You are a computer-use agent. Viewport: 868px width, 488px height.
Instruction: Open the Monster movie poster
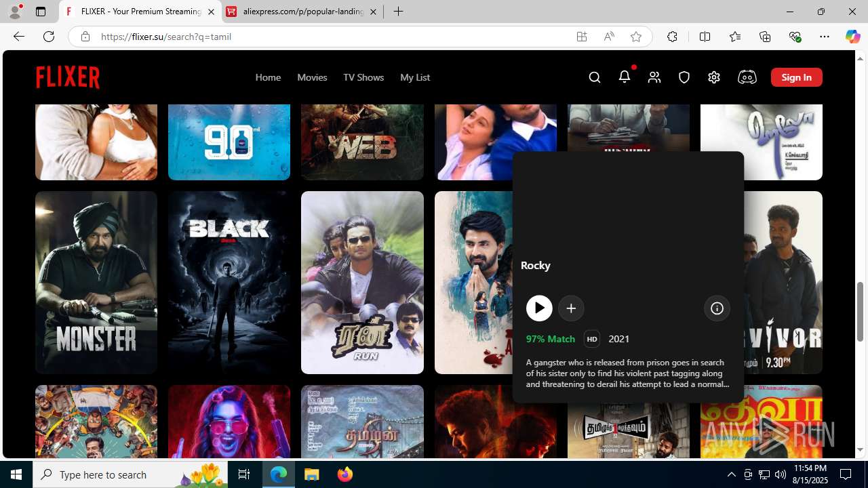point(96,283)
